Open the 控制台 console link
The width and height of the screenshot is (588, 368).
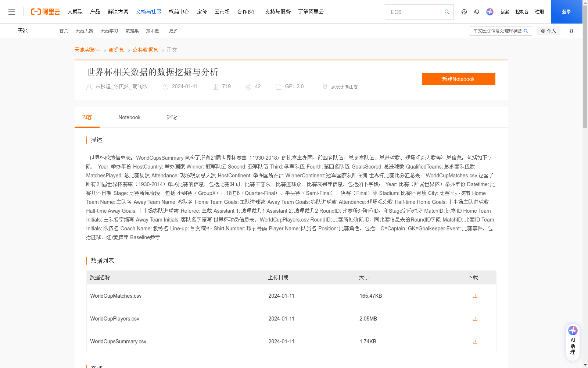522,12
